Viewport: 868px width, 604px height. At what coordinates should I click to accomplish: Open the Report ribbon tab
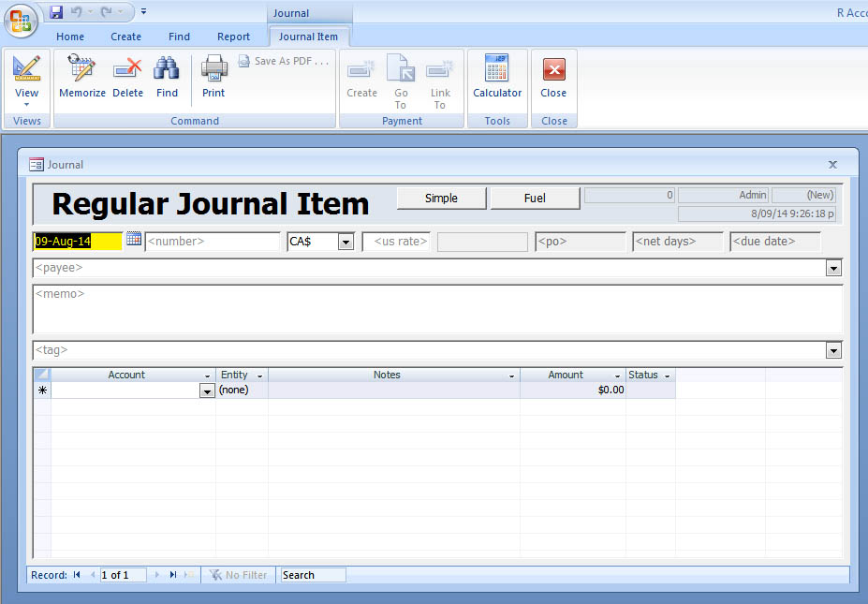tap(233, 37)
